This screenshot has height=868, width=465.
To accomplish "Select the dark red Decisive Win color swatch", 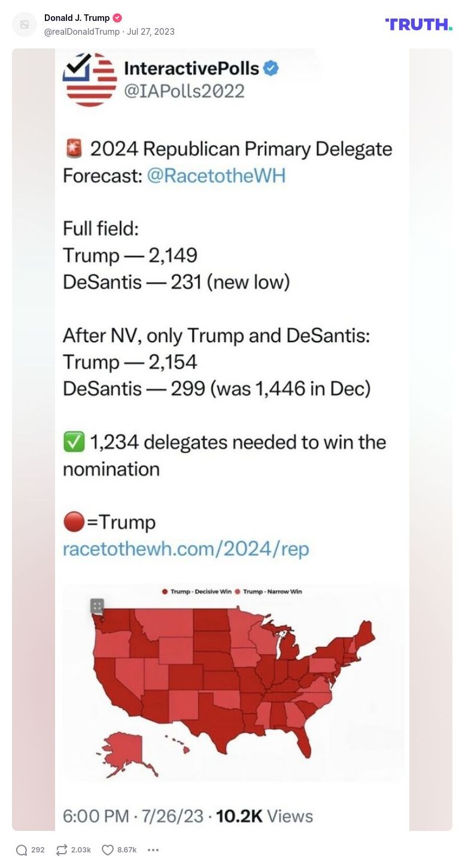I will (165, 590).
